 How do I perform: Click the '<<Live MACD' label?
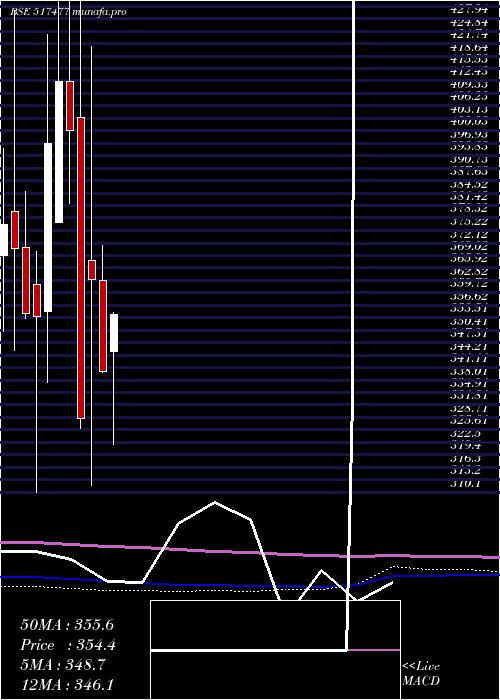421,674
